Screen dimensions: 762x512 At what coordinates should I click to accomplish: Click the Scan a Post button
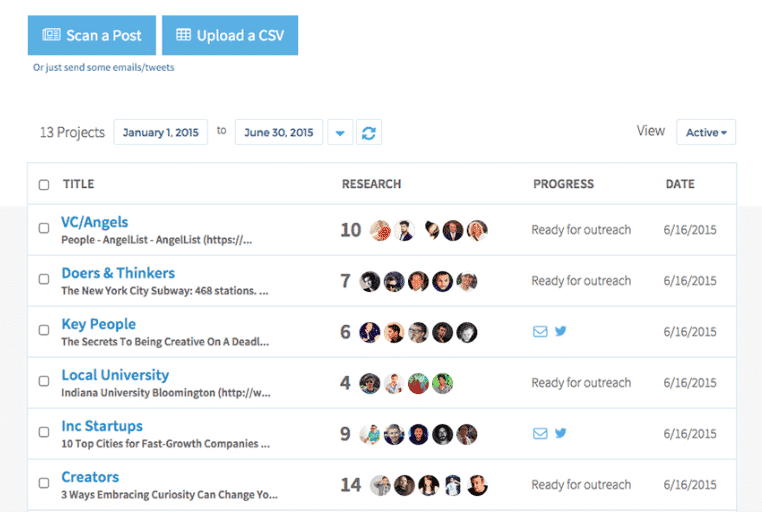[91, 36]
